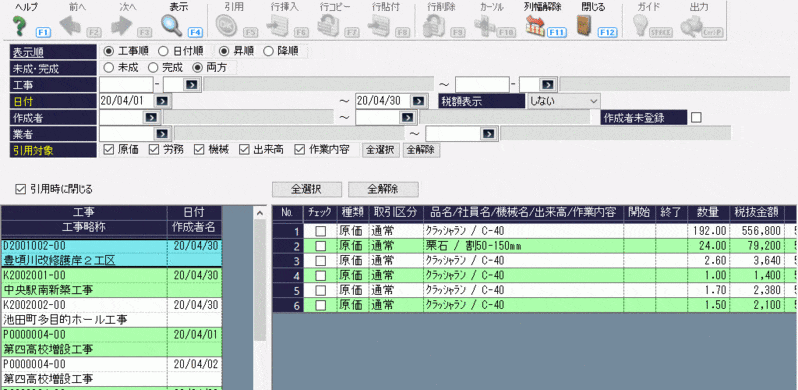Check the box in table row 6
The image size is (798, 390).
click(x=321, y=305)
